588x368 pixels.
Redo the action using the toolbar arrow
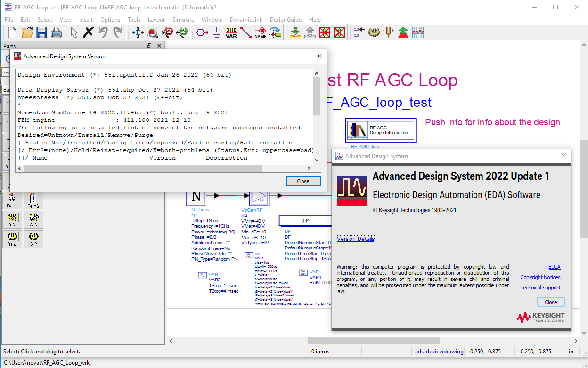point(117,32)
